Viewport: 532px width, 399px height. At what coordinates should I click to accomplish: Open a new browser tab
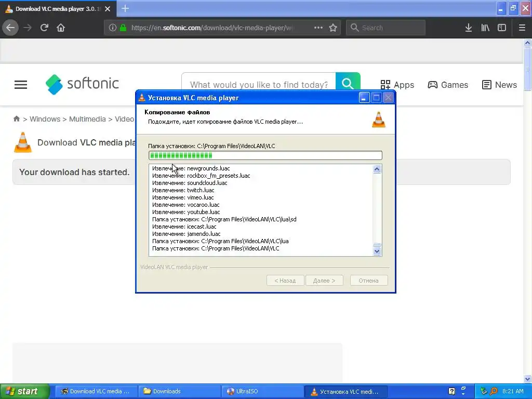[x=125, y=8]
